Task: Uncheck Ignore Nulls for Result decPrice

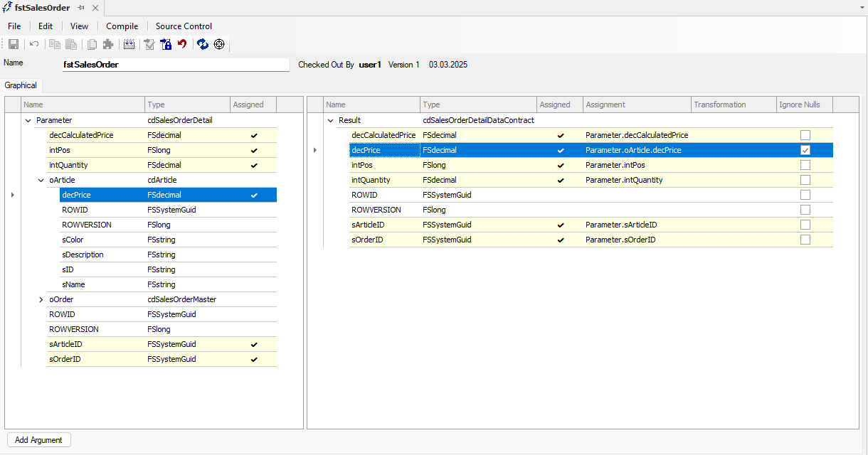Action: coord(805,150)
